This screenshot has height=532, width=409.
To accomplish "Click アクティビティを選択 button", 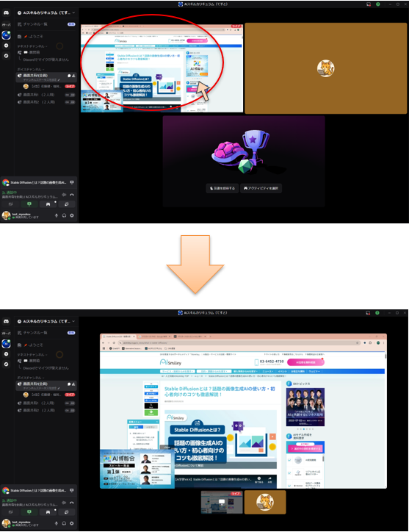I will (x=261, y=188).
